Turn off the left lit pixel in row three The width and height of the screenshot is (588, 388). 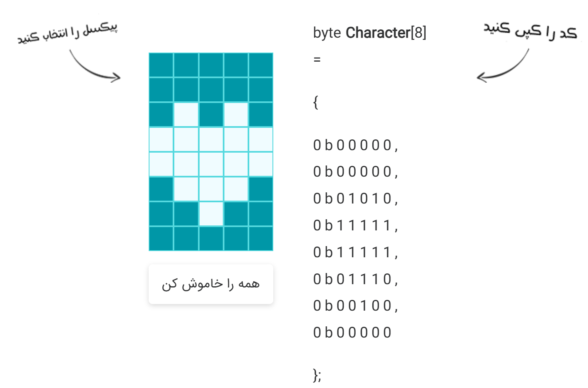point(186,115)
